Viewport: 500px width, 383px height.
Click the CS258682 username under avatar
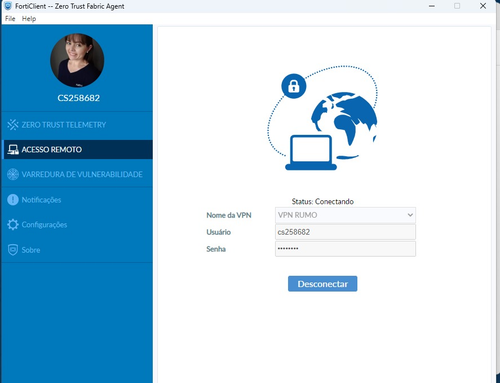click(79, 98)
